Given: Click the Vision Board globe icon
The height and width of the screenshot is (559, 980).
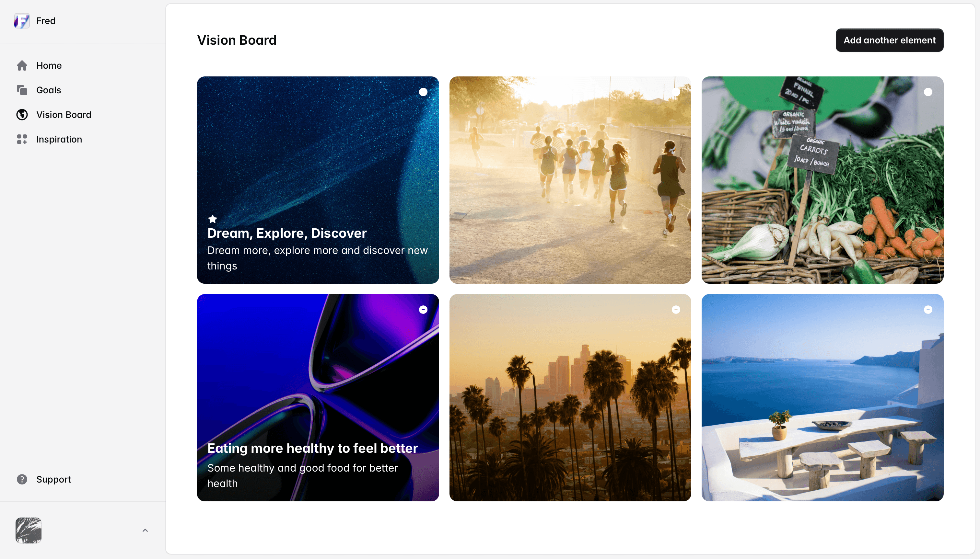Looking at the screenshot, I should click(x=22, y=115).
